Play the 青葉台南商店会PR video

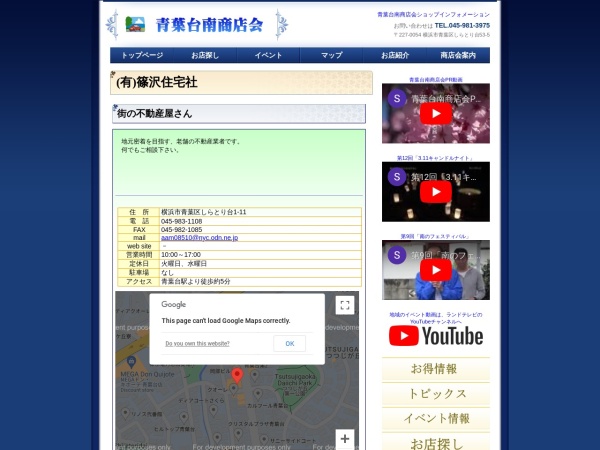pos(436,114)
